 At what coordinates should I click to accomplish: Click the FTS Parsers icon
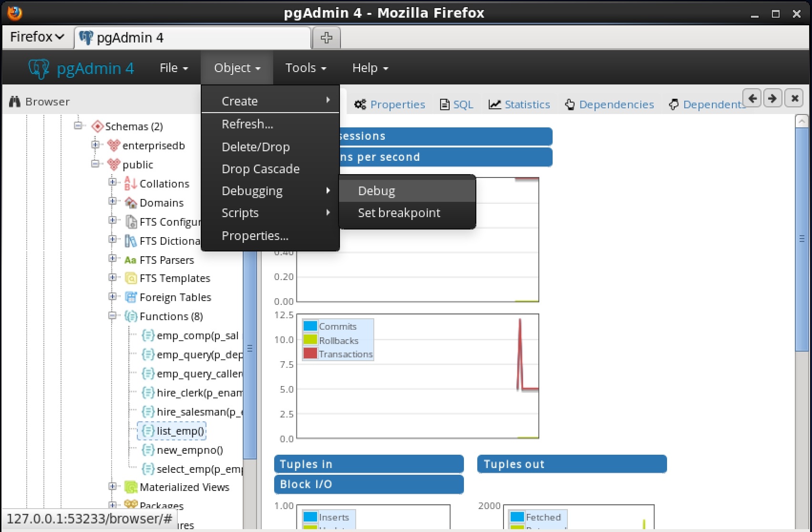[130, 260]
